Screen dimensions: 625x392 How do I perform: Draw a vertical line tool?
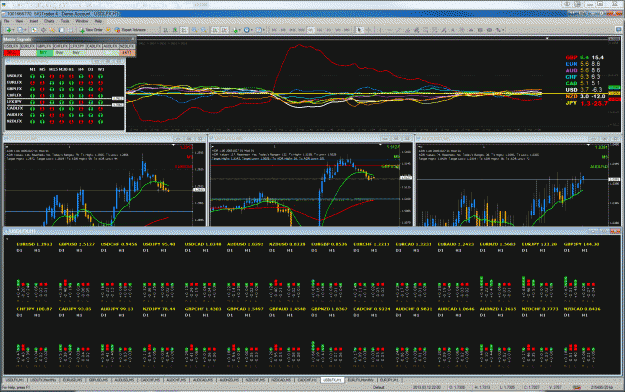(381, 30)
